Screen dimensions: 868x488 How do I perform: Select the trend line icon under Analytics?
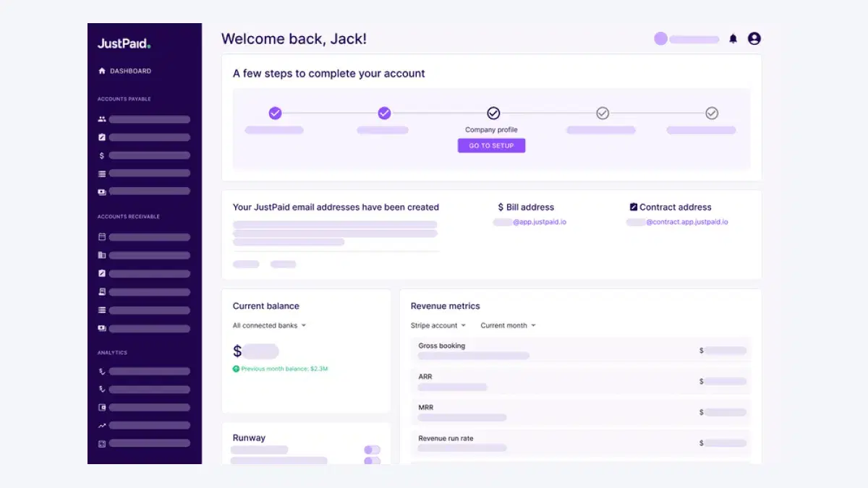pyautogui.click(x=102, y=426)
